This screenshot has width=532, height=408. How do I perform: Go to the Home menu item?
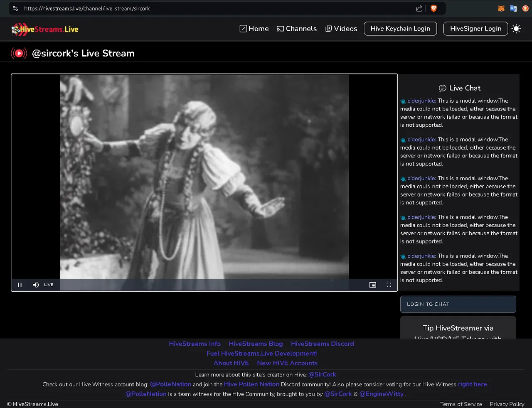pos(254,29)
